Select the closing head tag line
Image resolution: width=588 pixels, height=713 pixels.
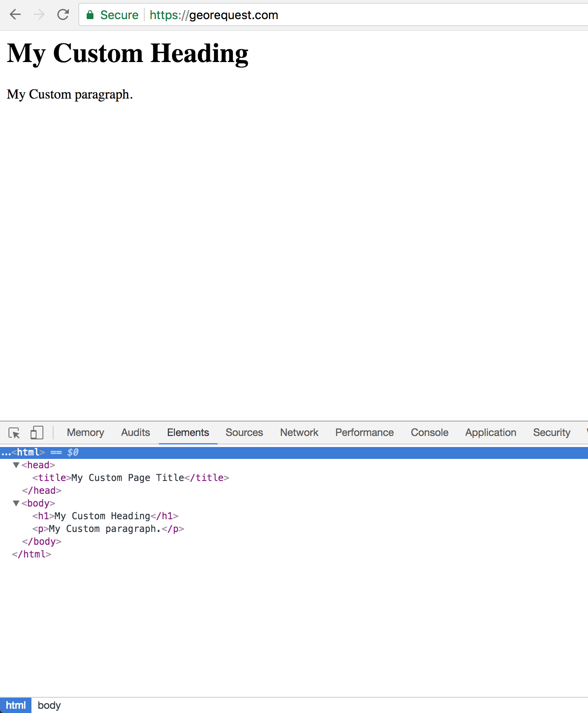(42, 490)
